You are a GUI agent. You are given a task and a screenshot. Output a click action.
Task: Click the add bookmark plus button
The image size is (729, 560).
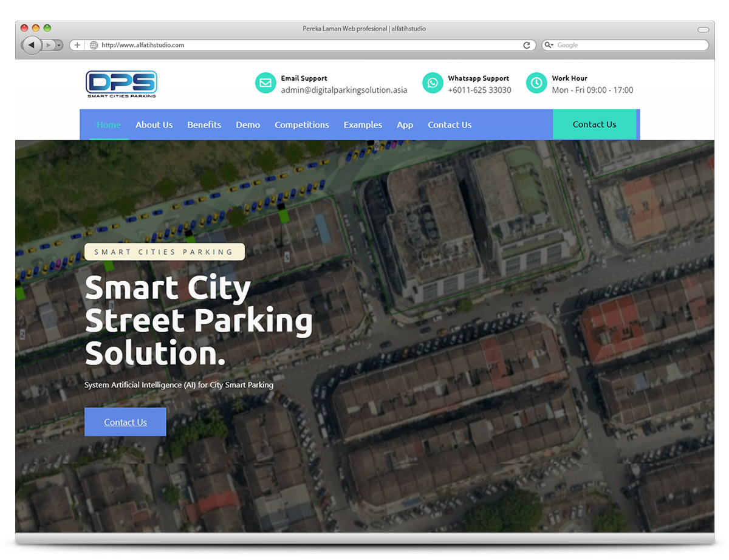point(77,45)
